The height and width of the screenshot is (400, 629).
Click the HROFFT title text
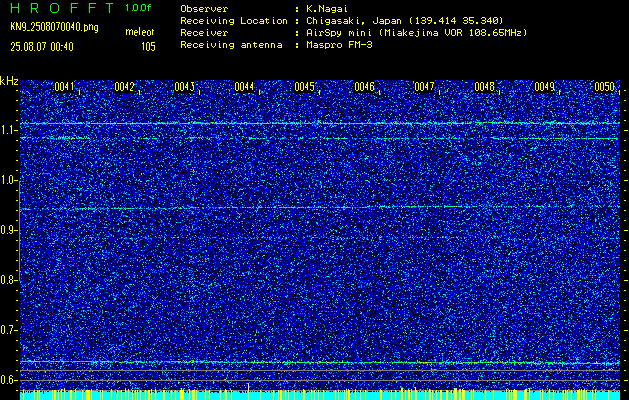(x=62, y=8)
